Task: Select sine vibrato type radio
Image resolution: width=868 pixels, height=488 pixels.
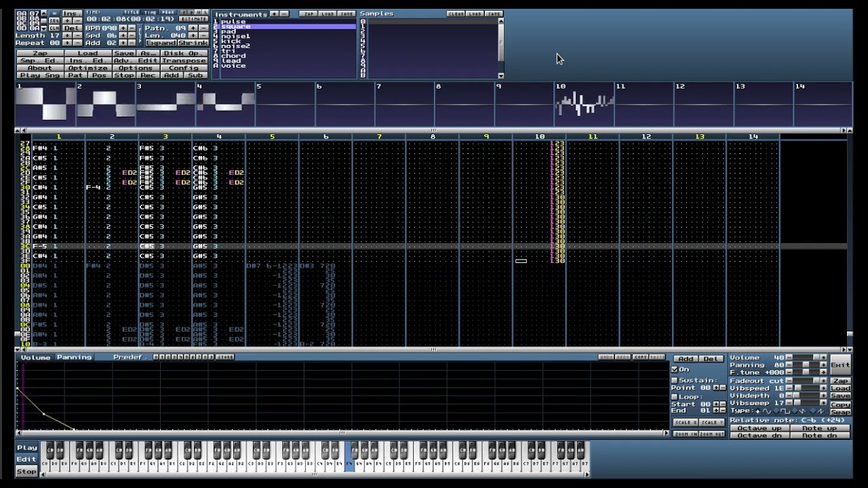Action: click(x=757, y=411)
